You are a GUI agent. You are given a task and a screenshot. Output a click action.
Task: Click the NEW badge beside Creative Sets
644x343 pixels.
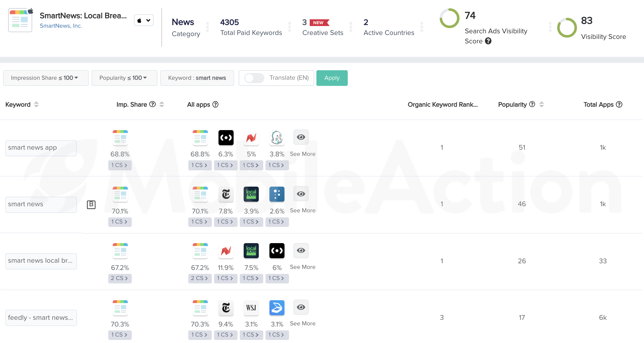(x=319, y=23)
